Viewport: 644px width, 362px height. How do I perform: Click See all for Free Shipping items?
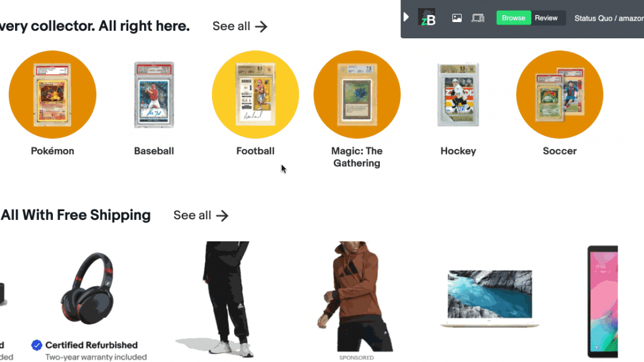(200, 215)
